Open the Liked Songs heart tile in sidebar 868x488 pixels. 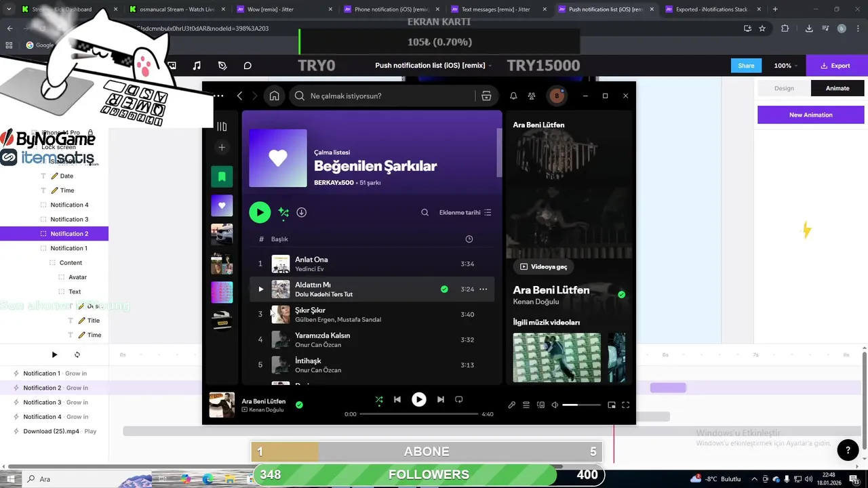coord(222,205)
